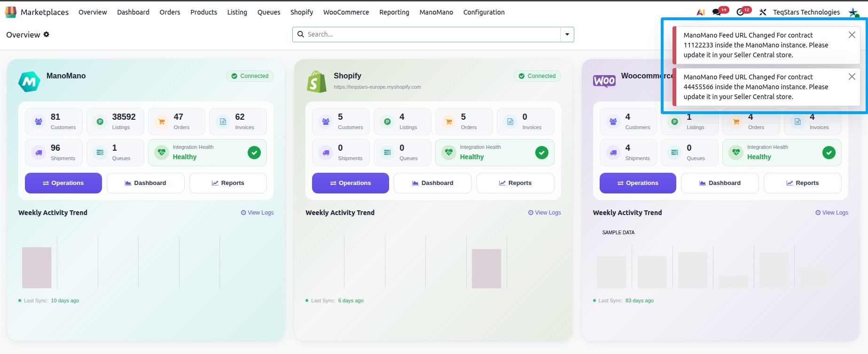
Task: Click the debug tools wrench icon
Action: [x=763, y=12]
